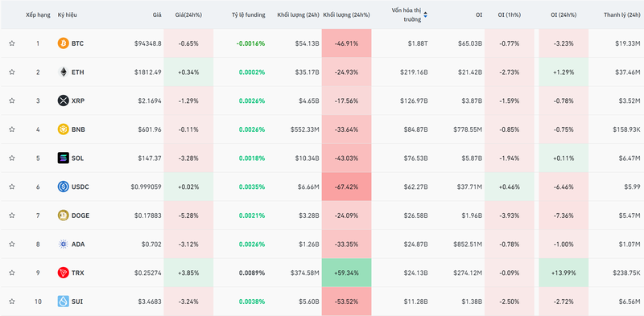Sort table by Giá(24h%) header
644x316 pixels.
(188, 14)
